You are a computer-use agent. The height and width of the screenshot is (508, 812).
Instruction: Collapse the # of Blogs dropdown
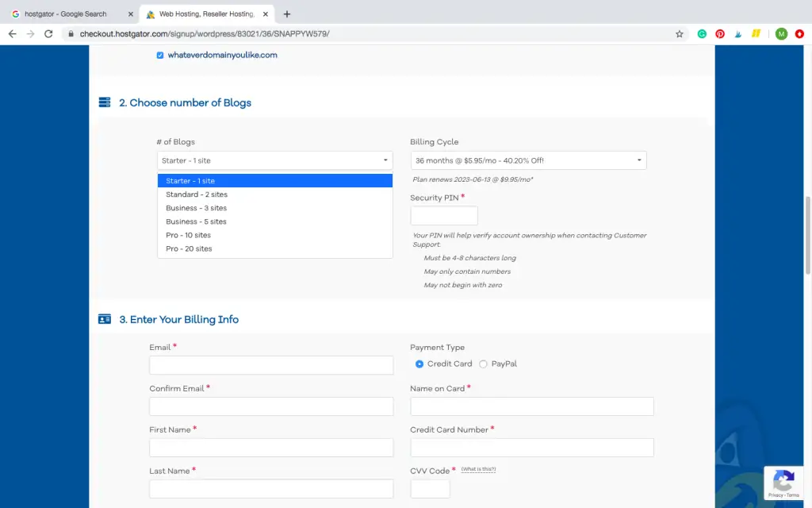275,160
